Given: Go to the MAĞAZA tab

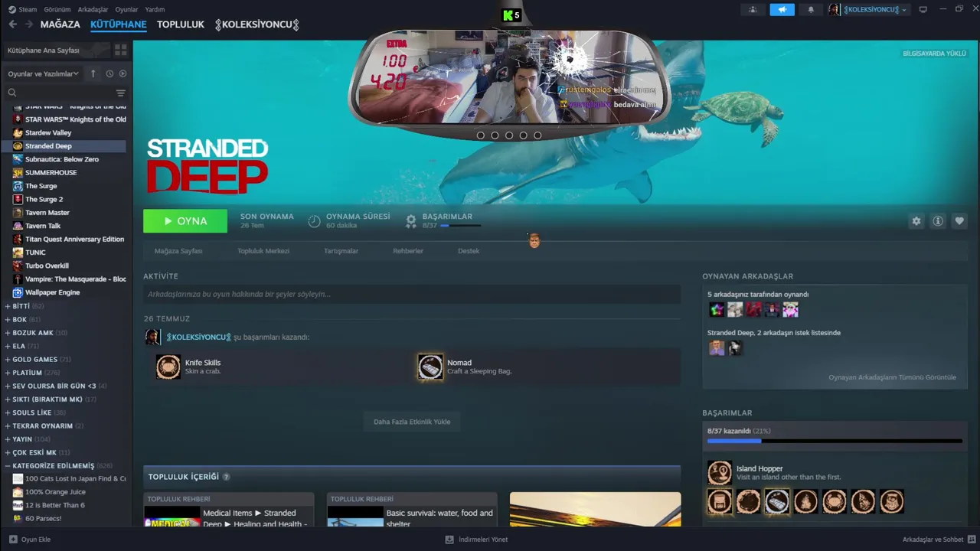Looking at the screenshot, I should pyautogui.click(x=60, y=24).
